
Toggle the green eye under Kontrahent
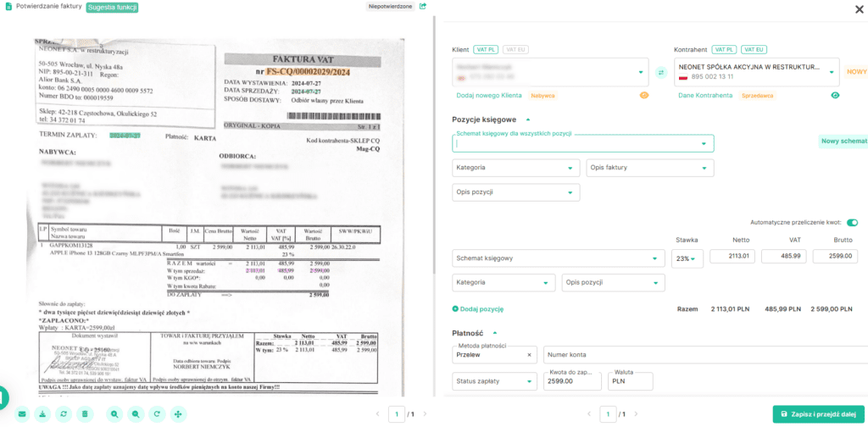(x=835, y=96)
